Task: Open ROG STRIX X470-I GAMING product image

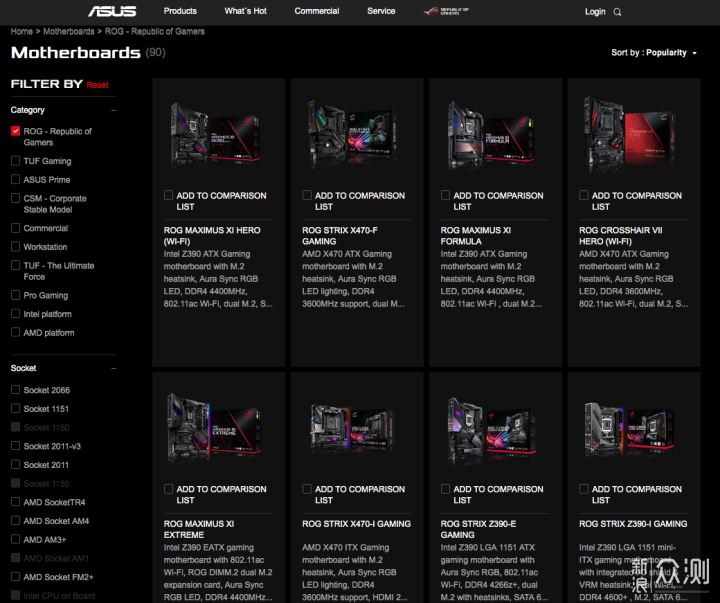Action: [x=353, y=428]
